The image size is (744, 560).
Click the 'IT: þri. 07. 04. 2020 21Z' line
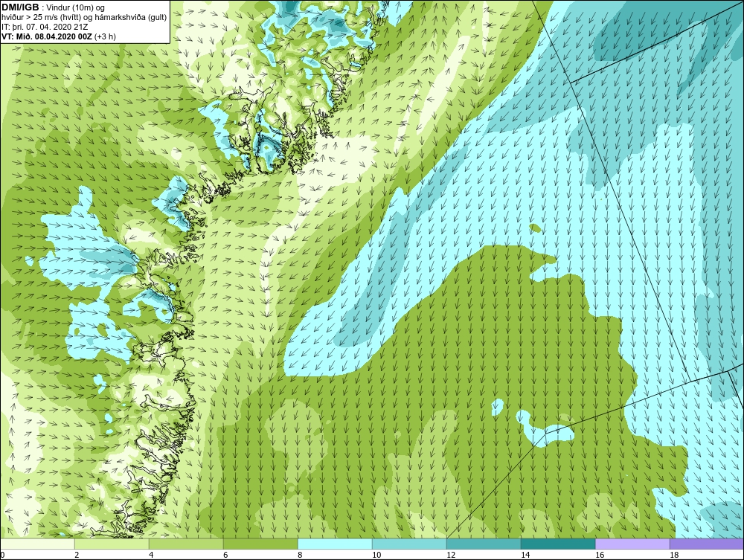(45, 27)
